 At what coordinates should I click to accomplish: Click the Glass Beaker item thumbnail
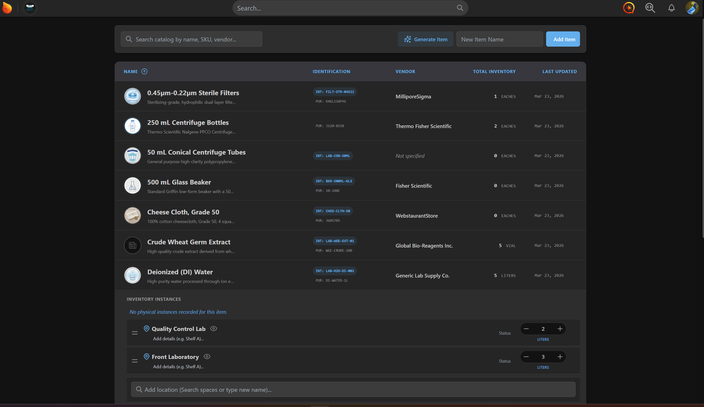tap(132, 186)
